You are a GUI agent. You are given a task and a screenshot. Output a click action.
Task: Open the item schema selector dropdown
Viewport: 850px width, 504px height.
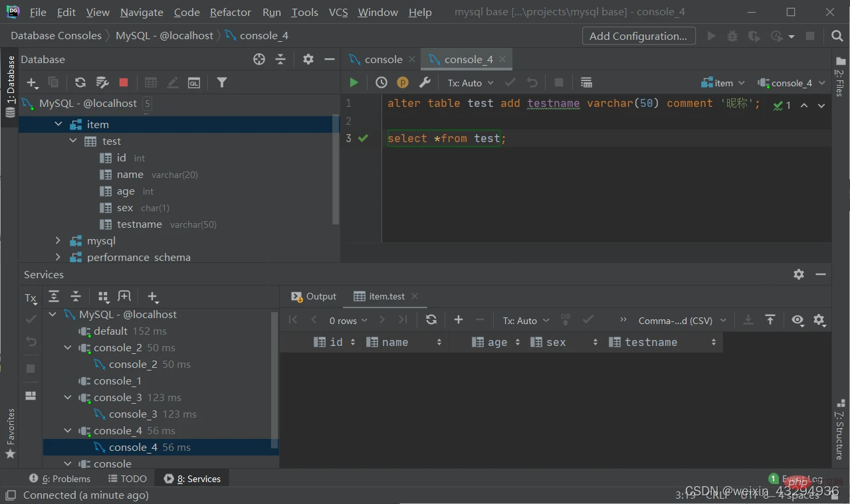pyautogui.click(x=723, y=83)
